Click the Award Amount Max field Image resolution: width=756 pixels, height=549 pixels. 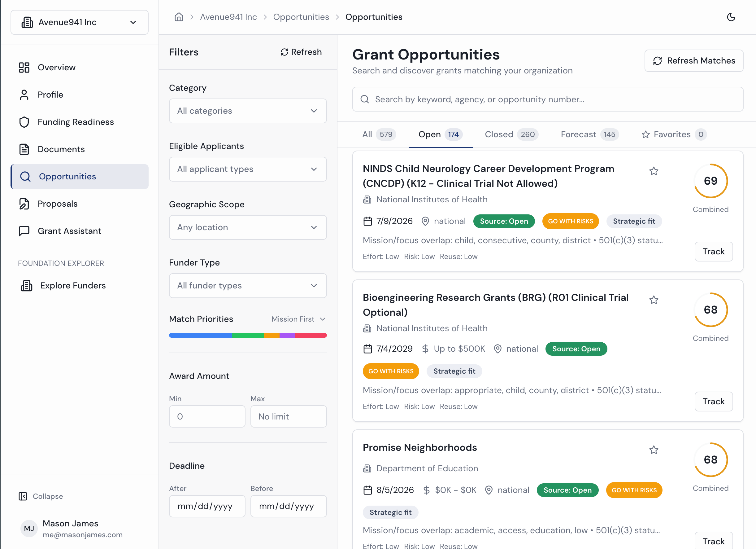[x=288, y=416]
